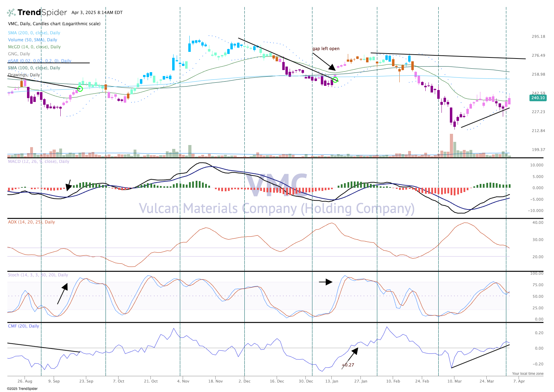Image resolution: width=554 pixels, height=392 pixels.
Task: Click the green circle marker near 23 Sep
Action: pyautogui.click(x=80, y=89)
